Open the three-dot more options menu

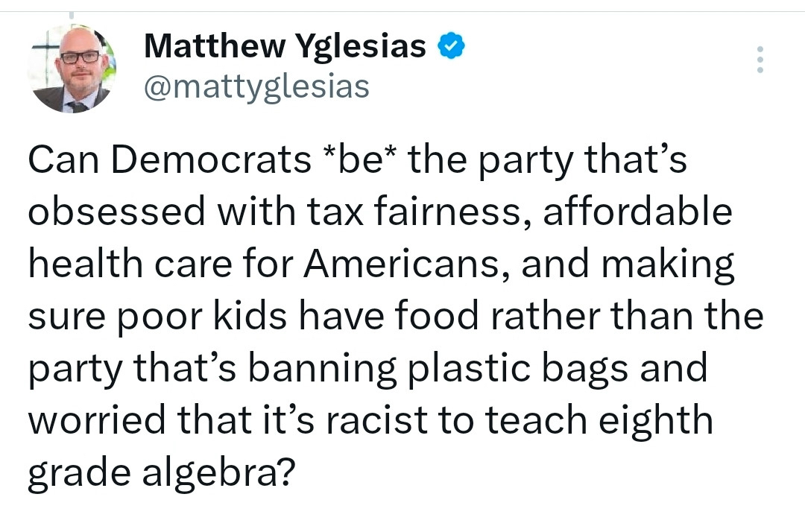(x=760, y=60)
